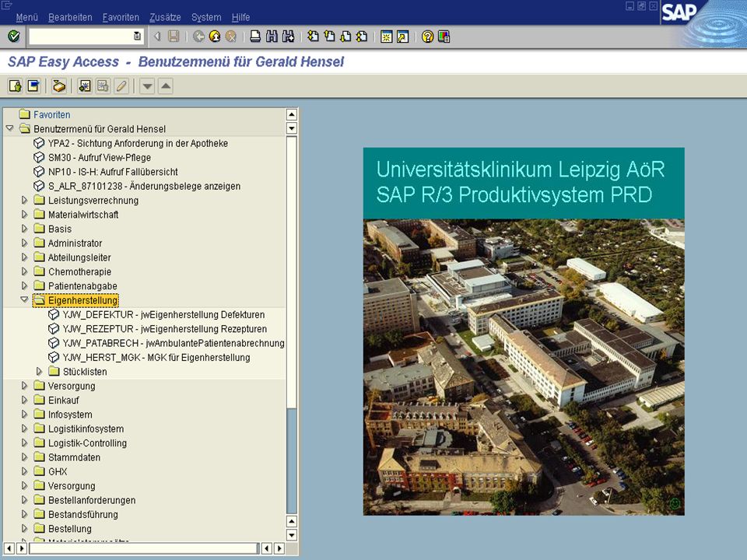The width and height of the screenshot is (747, 560).
Task: Click the Create Shortcut icon
Action: pyautogui.click(x=402, y=37)
